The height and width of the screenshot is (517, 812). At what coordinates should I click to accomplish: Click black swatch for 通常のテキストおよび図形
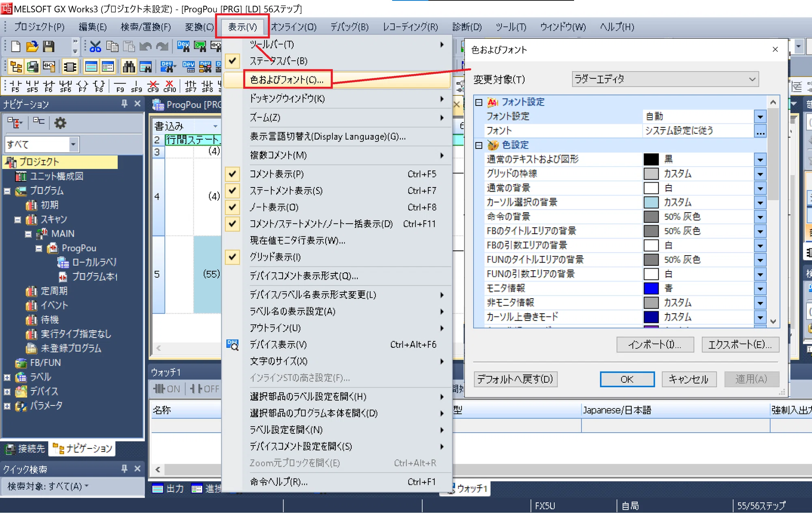click(x=651, y=159)
